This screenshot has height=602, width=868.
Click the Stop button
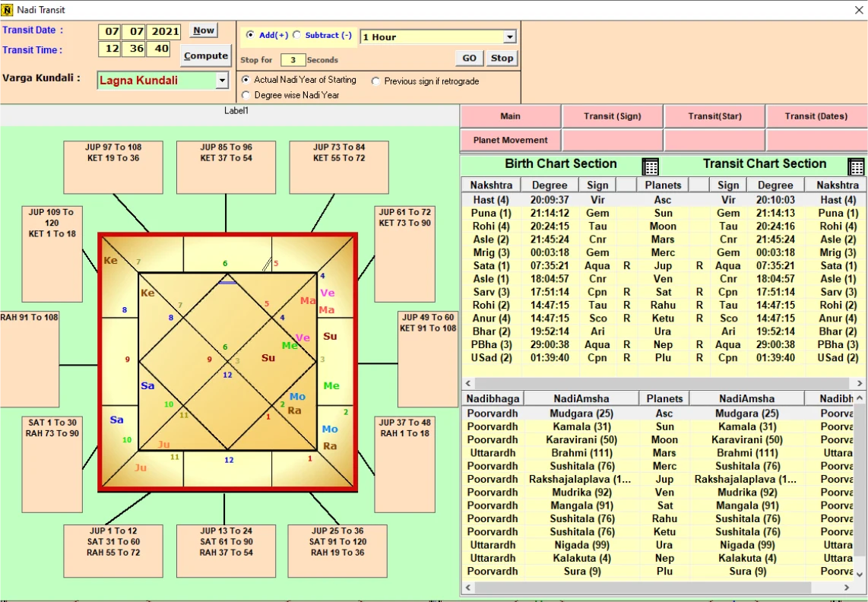click(502, 59)
